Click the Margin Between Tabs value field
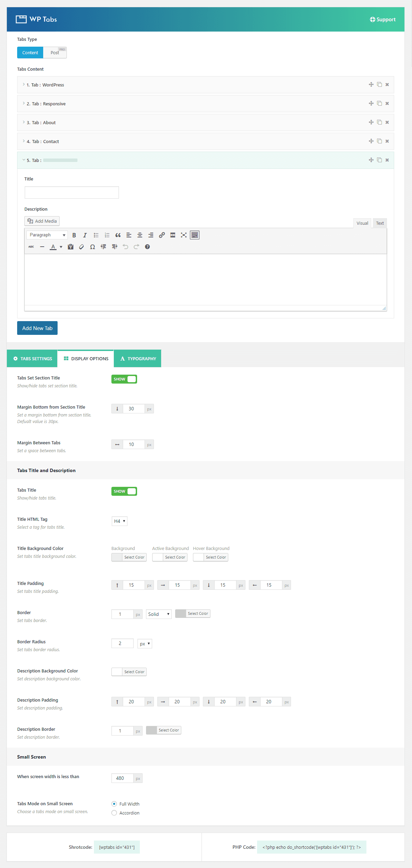The width and height of the screenshot is (412, 868). coord(134,444)
